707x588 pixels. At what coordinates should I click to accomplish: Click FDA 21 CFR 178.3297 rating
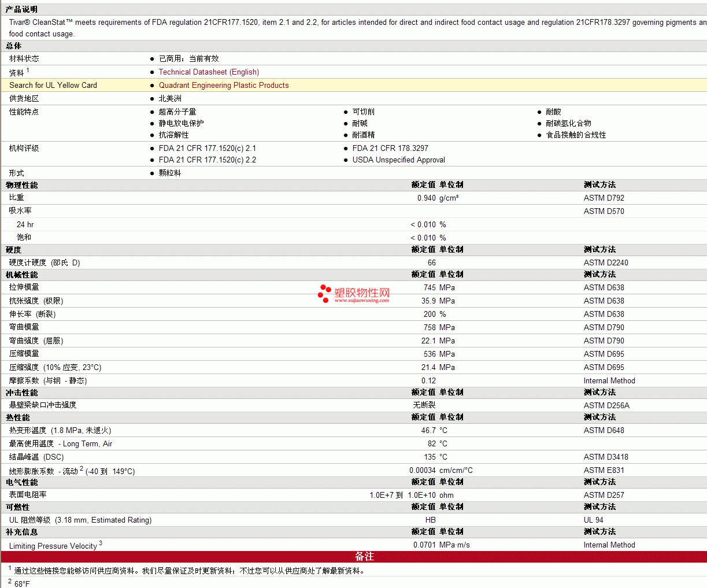(390, 148)
